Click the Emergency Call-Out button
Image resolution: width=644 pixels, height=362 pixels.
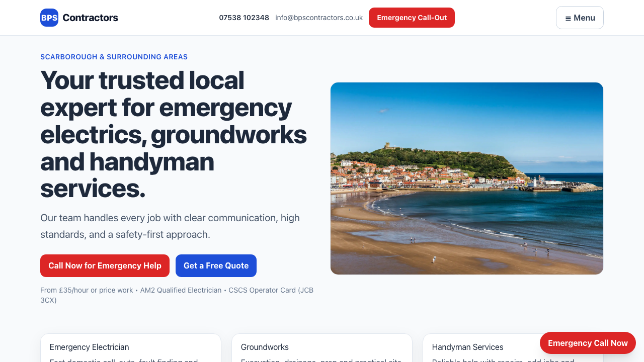pyautogui.click(x=411, y=17)
